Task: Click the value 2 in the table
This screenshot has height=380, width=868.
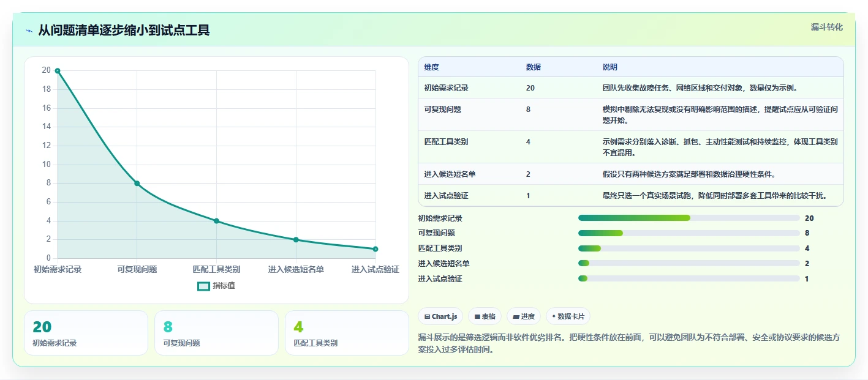Action: [528, 174]
